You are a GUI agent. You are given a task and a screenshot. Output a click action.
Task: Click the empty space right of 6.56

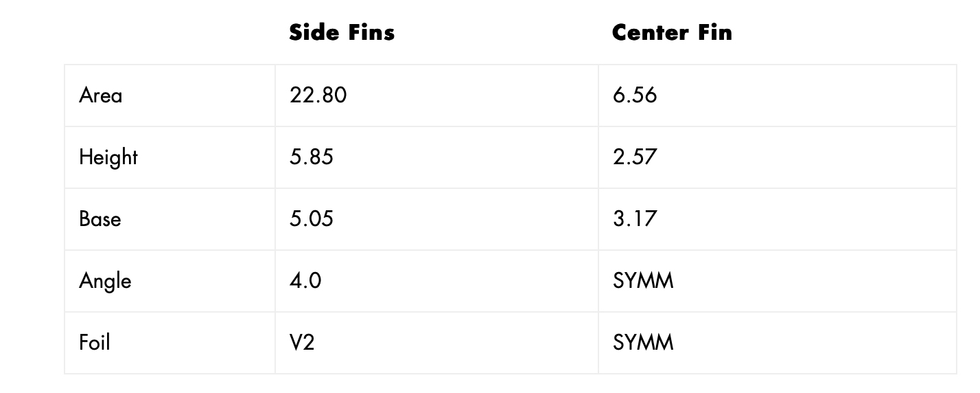806,95
